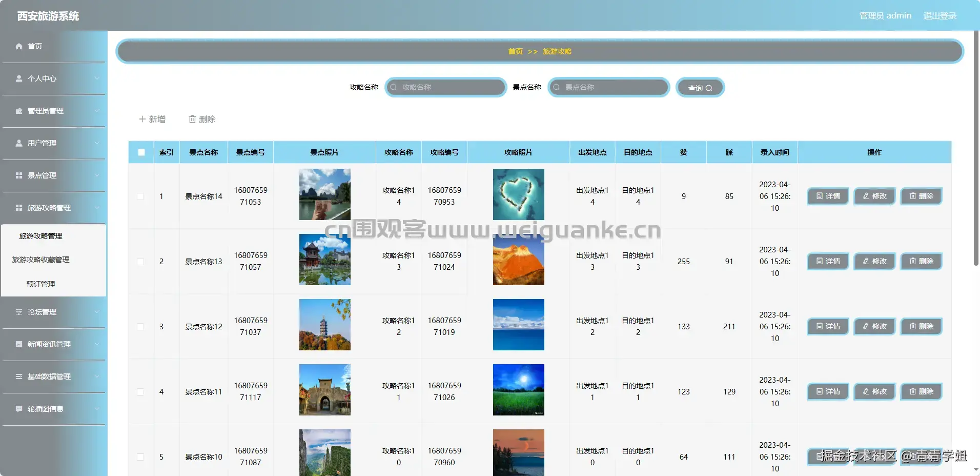
Task: Click the pencil icon on 修改 for 景点名称14
Action: pos(866,196)
